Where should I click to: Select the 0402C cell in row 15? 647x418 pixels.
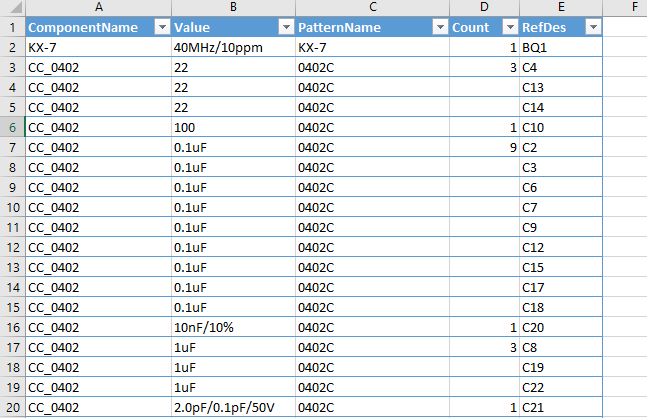click(373, 307)
